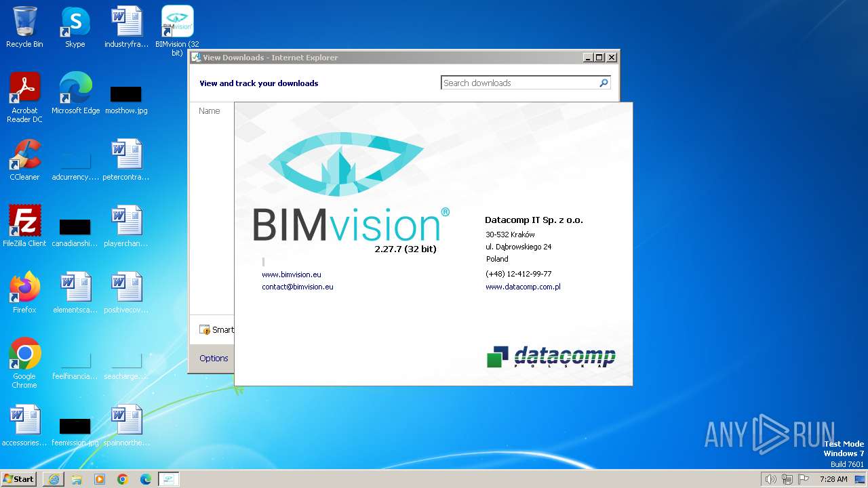Open Windows Explorer folder taskbar icon

(x=77, y=479)
